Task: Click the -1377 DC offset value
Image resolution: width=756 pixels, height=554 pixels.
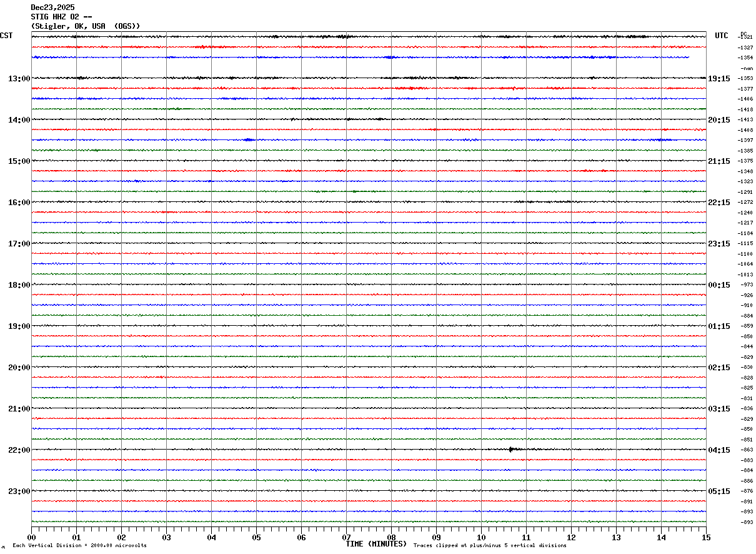Action: pos(745,89)
